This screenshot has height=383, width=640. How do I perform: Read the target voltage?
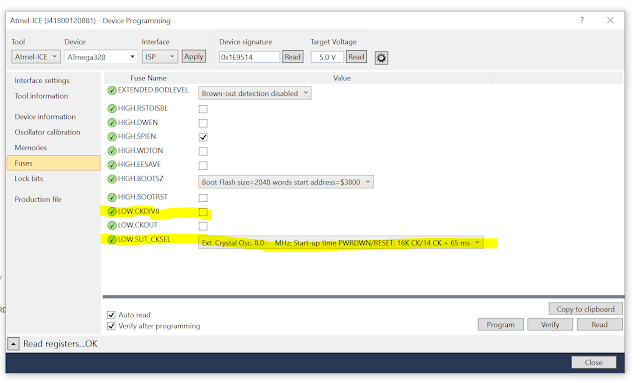(356, 57)
